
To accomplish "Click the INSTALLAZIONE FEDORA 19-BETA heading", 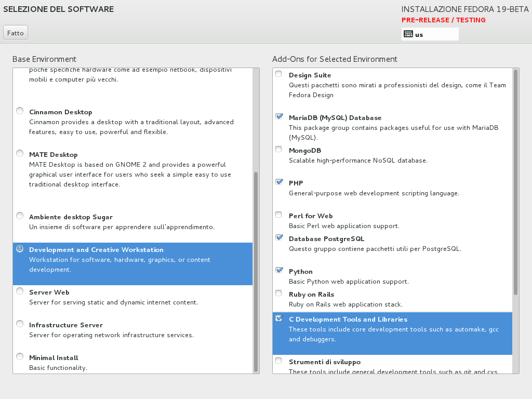I will tap(465, 9).
